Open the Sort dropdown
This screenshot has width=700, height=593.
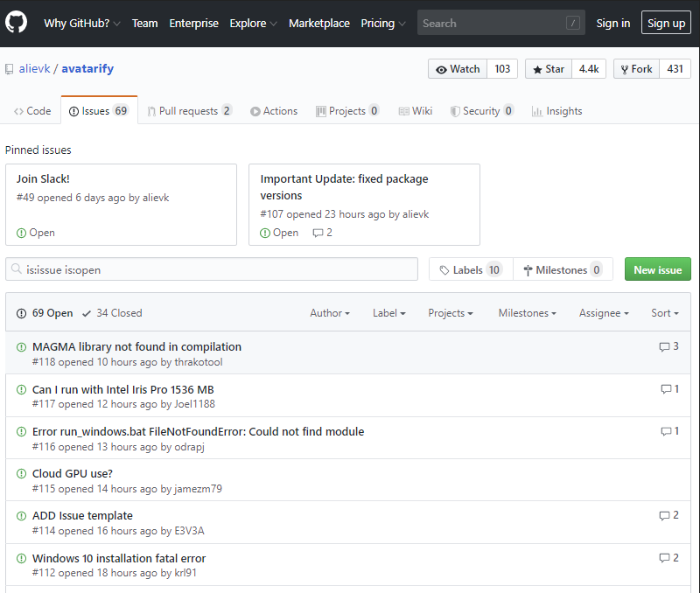(x=664, y=313)
